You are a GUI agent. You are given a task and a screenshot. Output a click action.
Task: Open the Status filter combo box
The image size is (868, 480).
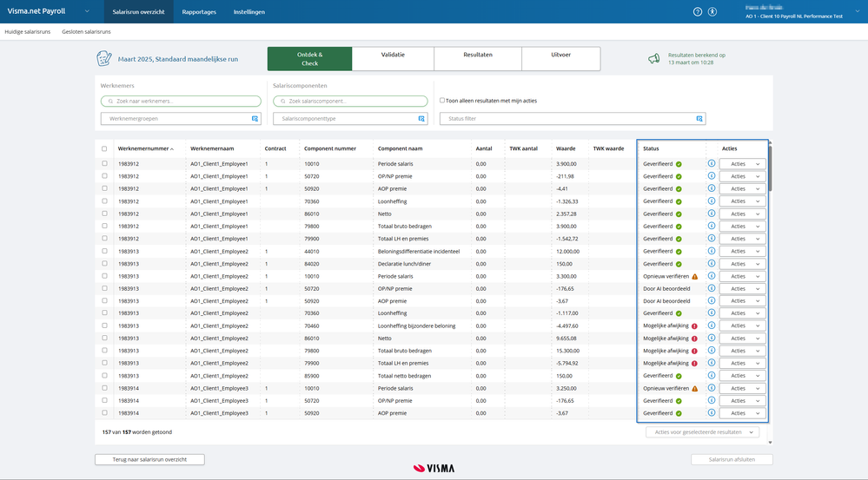point(573,118)
